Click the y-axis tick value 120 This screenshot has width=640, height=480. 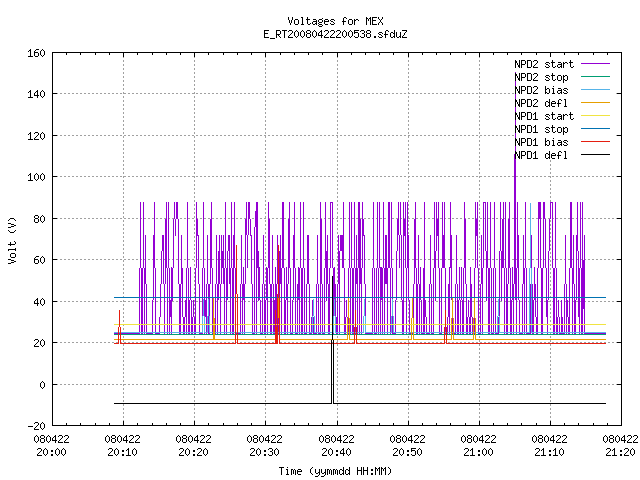click(x=36, y=136)
